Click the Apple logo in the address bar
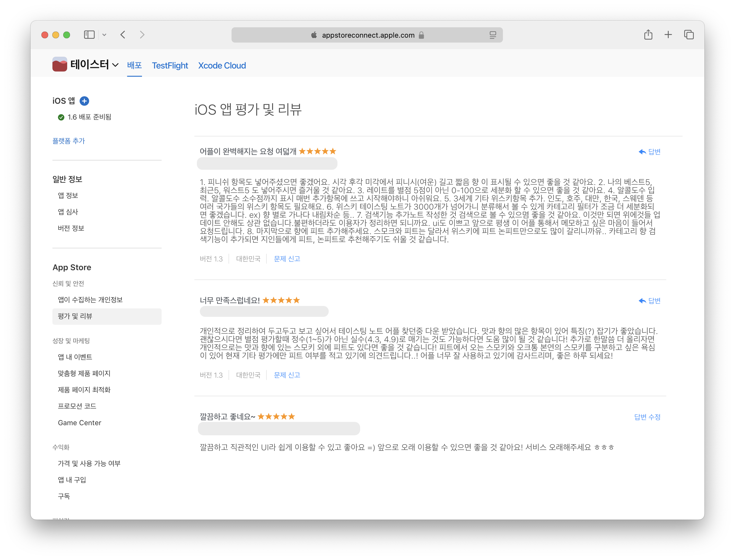Image resolution: width=735 pixels, height=560 pixels. click(x=314, y=35)
